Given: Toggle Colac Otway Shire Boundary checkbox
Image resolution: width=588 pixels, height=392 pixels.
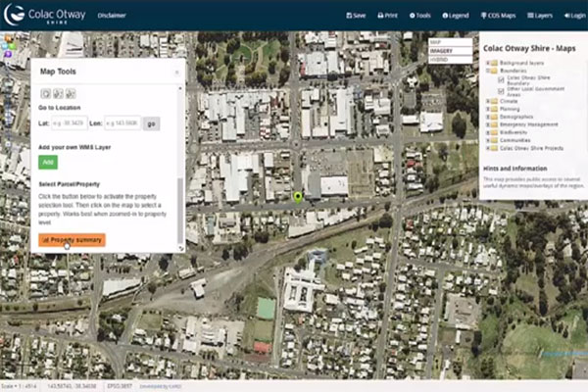Looking at the screenshot, I should point(501,80).
